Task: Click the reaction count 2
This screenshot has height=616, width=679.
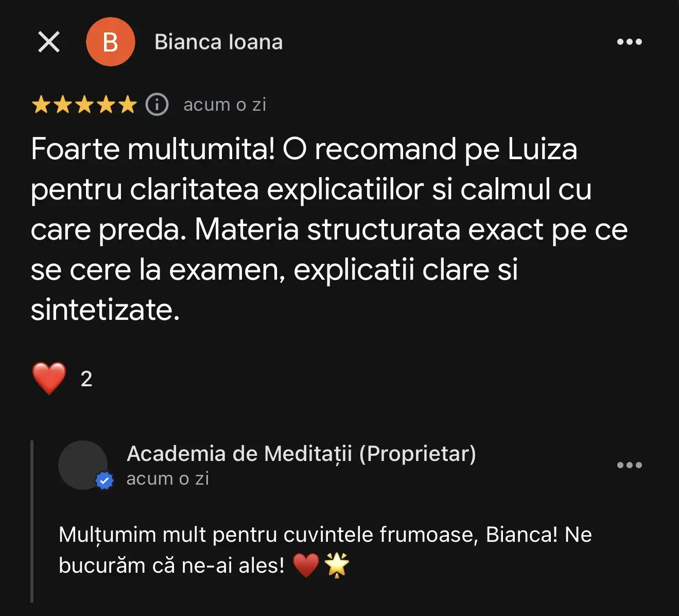Action: (86, 379)
